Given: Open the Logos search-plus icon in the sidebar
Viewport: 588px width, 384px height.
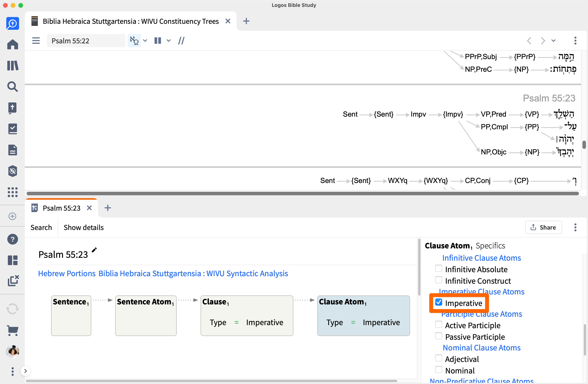Looking at the screenshot, I should [13, 23].
